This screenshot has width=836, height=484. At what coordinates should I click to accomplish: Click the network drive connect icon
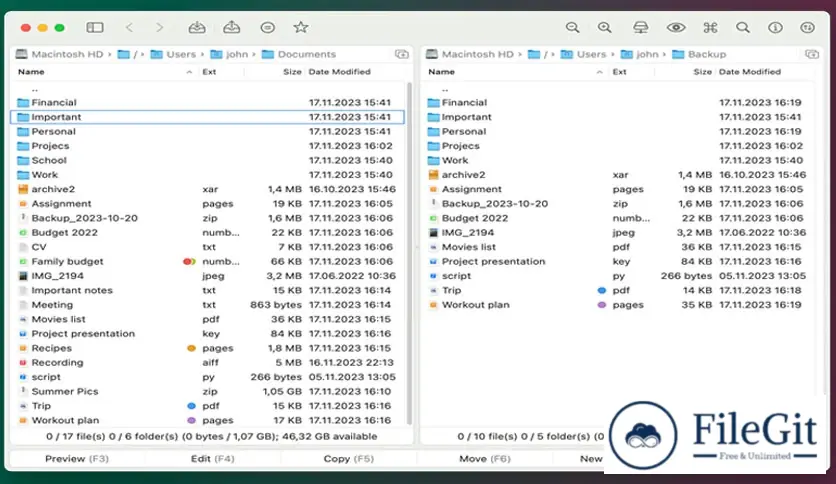(640, 27)
